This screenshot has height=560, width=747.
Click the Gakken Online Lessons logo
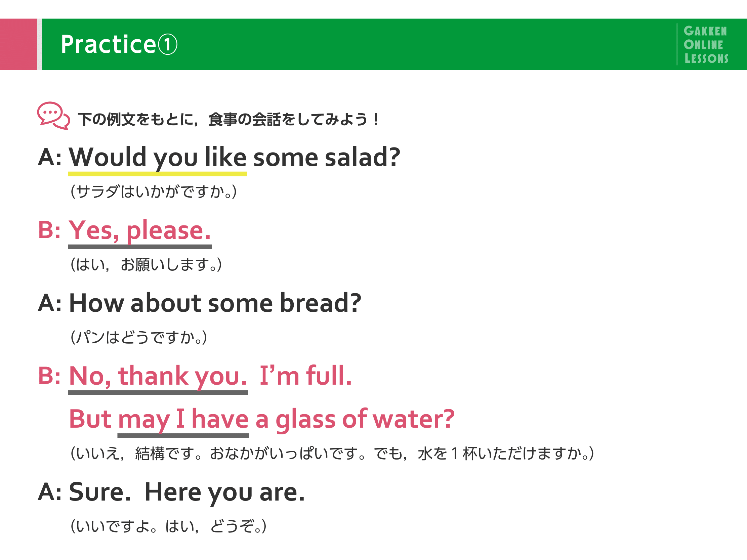(705, 45)
